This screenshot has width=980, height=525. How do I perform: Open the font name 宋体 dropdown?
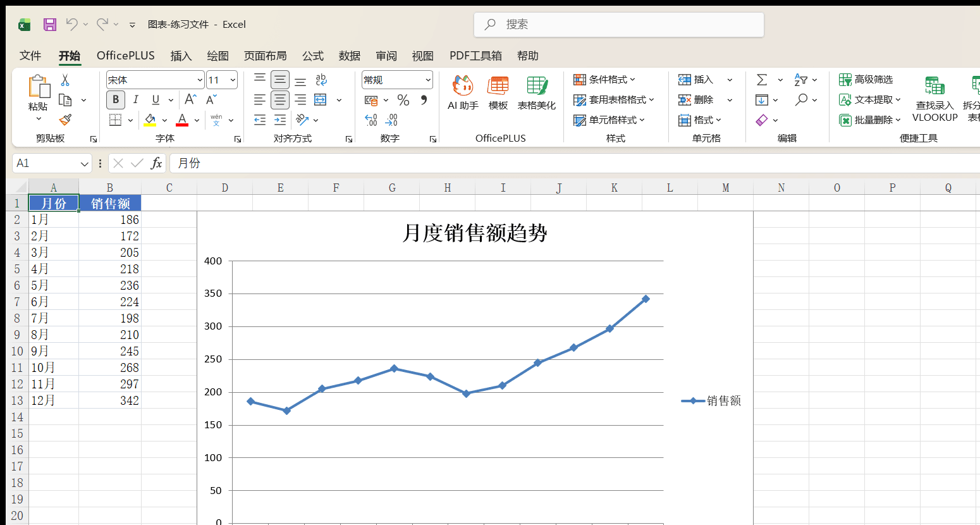(200, 80)
